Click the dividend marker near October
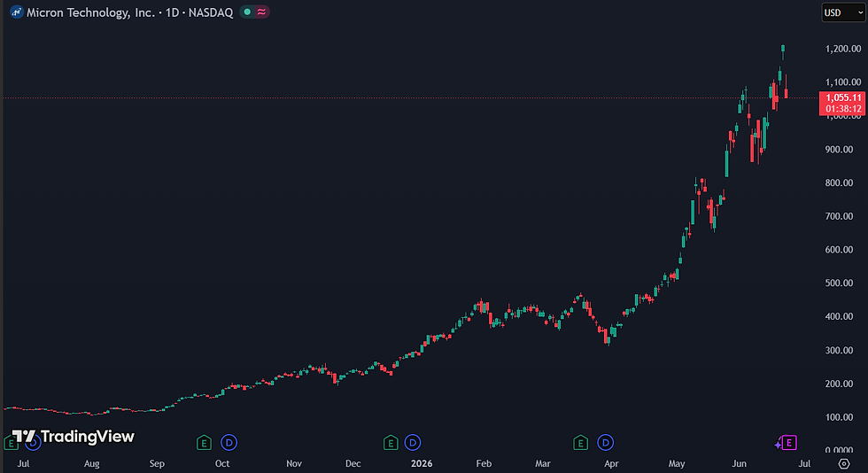 [229, 443]
